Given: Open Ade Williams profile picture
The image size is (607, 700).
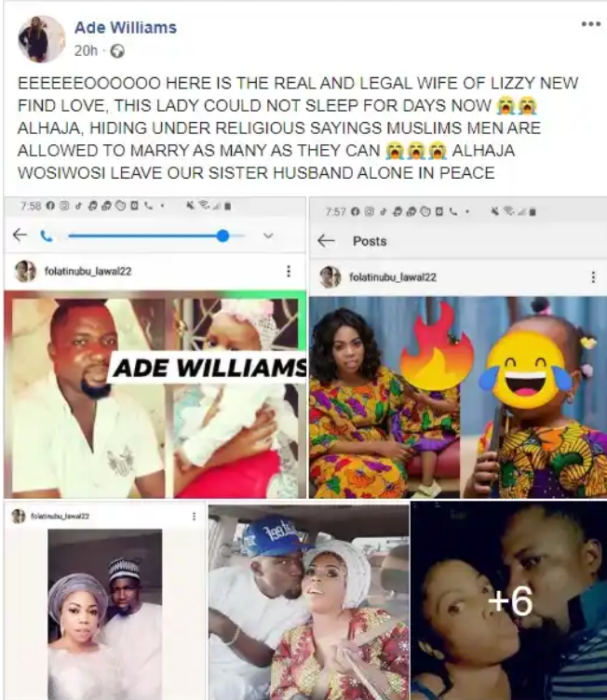Looking at the screenshot, I should tap(42, 39).
